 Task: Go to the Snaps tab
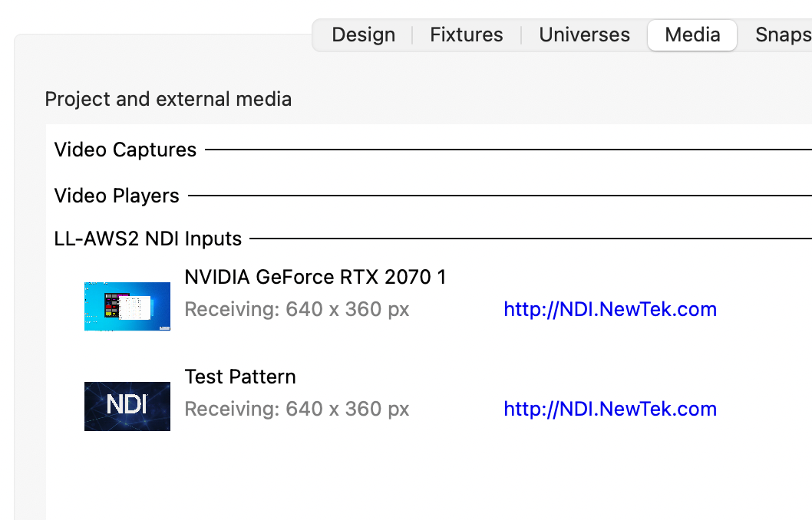[x=783, y=35]
